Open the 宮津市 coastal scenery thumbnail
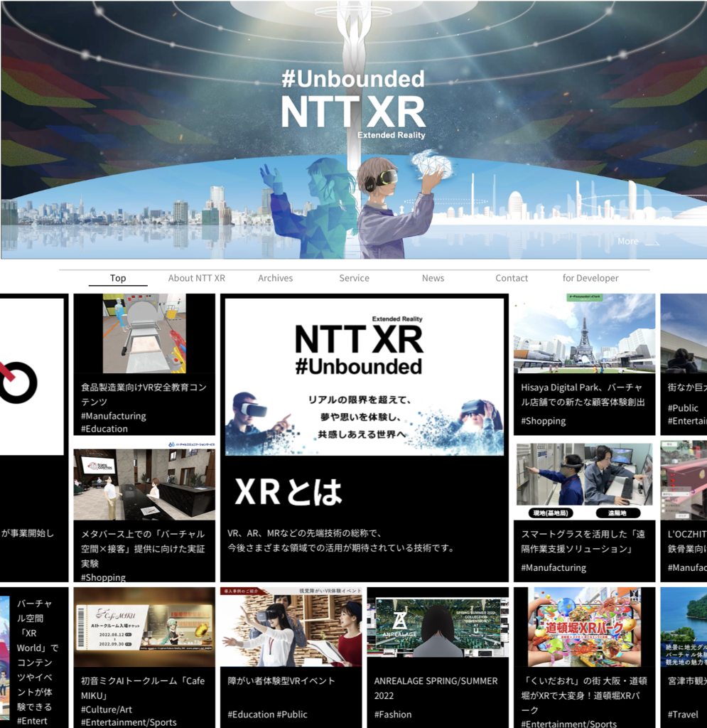Image resolution: width=707 pixels, height=728 pixels. click(x=684, y=627)
